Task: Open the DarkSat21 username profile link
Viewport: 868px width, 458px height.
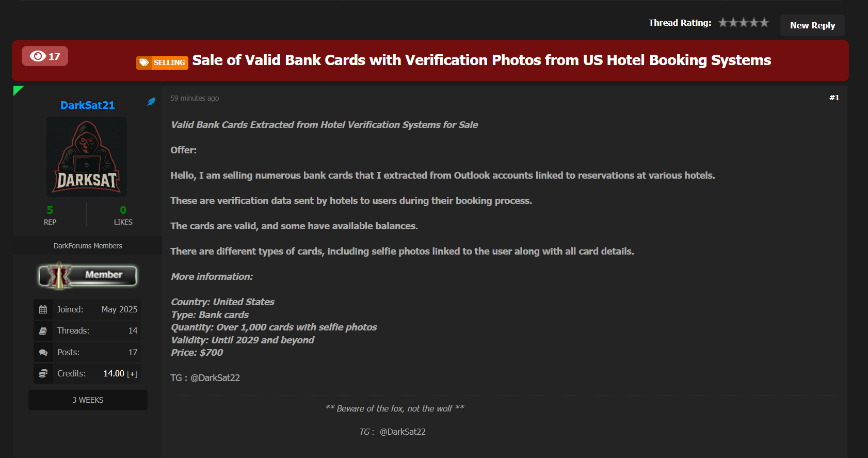Action: point(88,105)
